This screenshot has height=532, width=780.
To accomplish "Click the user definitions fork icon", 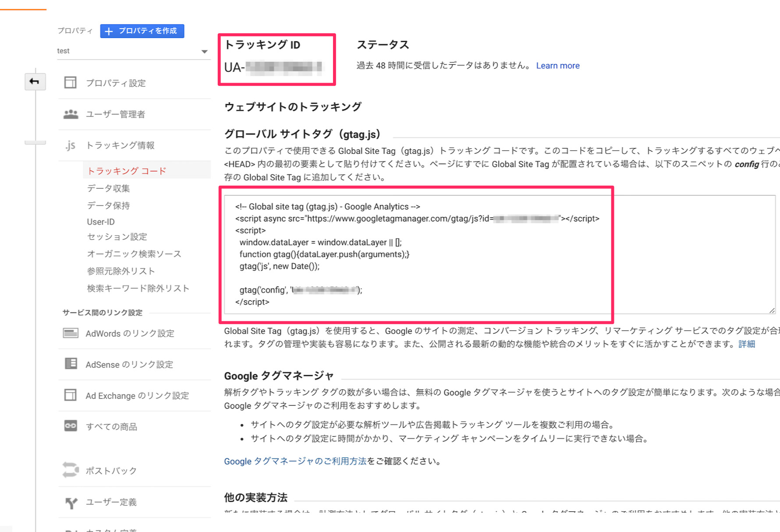I will (x=71, y=502).
